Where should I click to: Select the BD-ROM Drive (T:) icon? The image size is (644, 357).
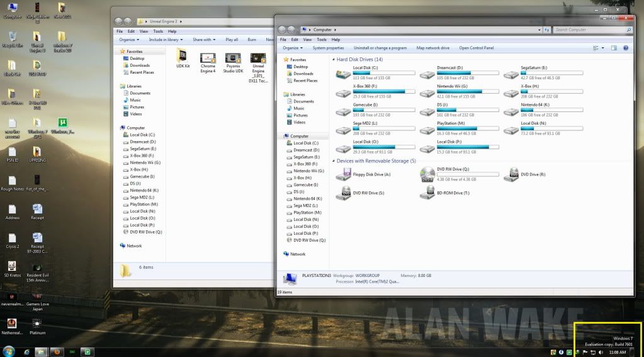pyautogui.click(x=427, y=193)
